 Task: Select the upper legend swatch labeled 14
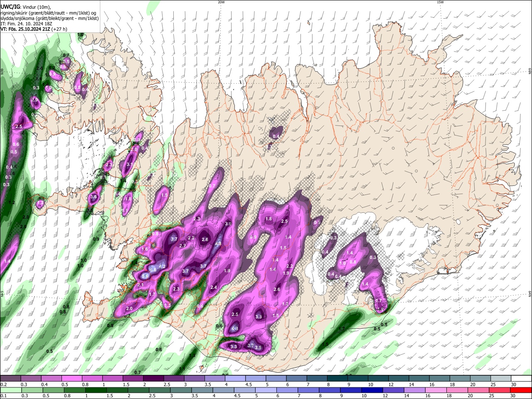(x=419, y=378)
